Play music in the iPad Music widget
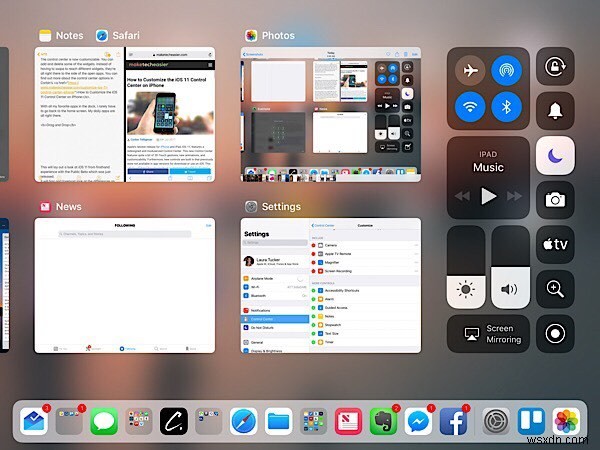Screen dimensions: 600x450 [488, 196]
